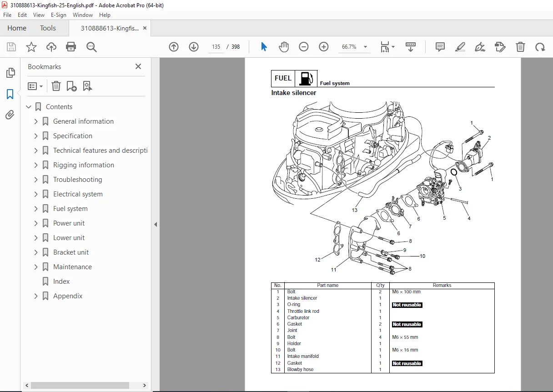Image resolution: width=553 pixels, height=392 pixels.
Task: Expand the Rigging information bookmark
Action: point(36,165)
